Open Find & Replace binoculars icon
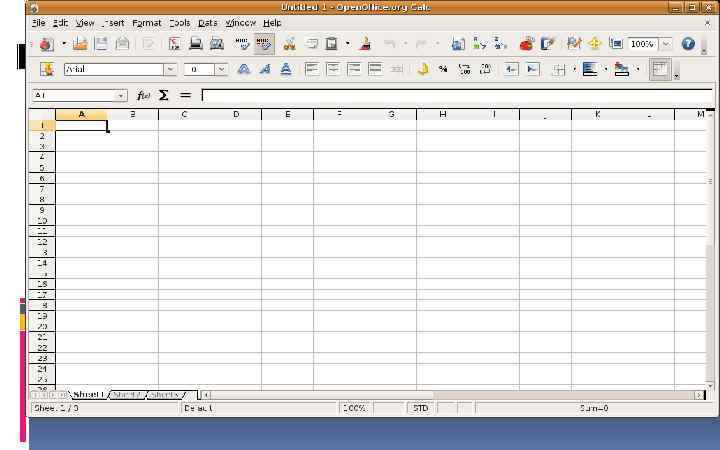 coord(574,44)
